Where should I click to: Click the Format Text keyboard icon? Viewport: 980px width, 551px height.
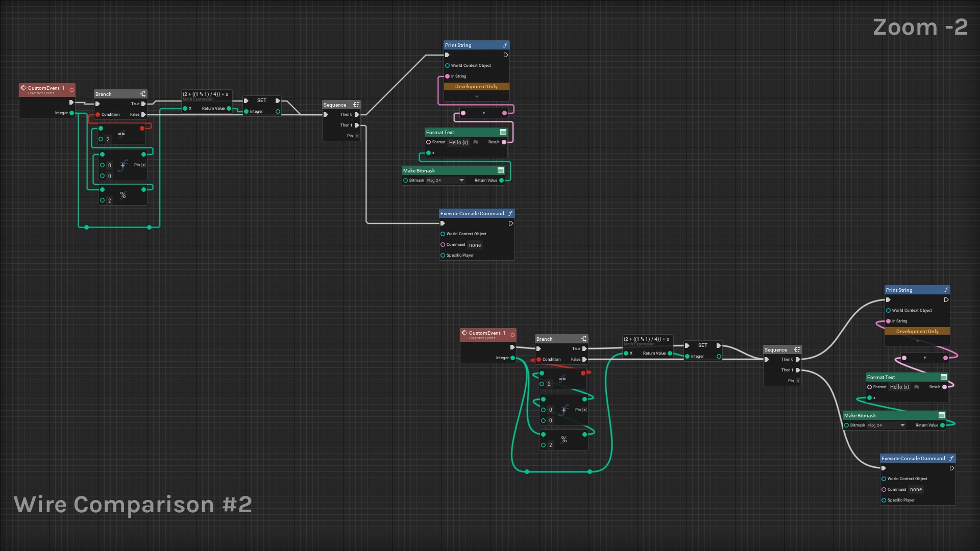pos(503,132)
